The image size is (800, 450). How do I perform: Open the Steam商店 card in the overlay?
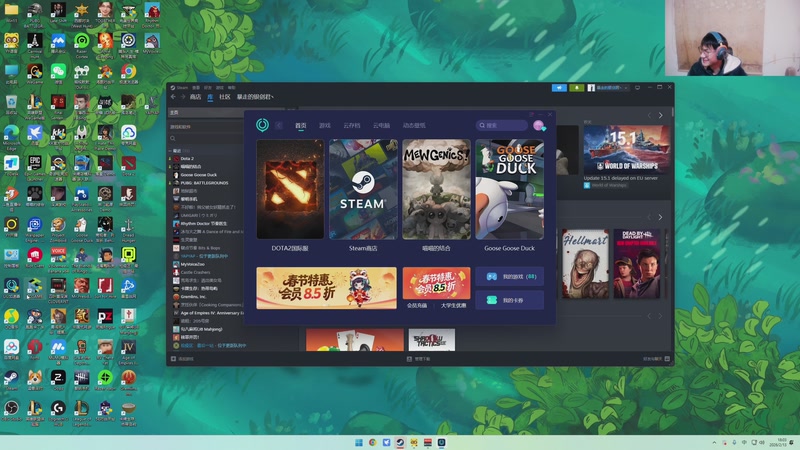pos(363,189)
